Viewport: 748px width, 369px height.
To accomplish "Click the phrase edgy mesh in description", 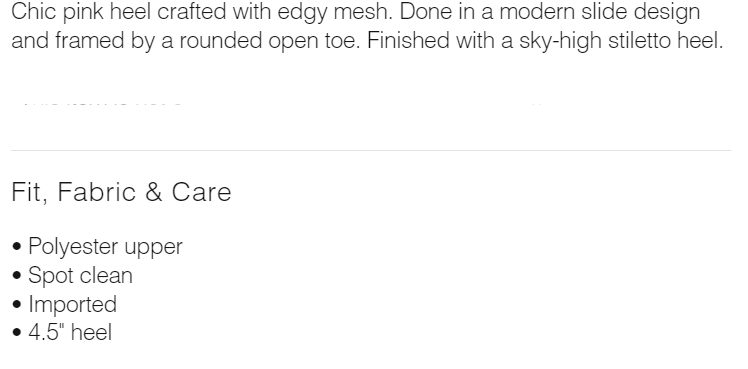I will (x=334, y=12).
